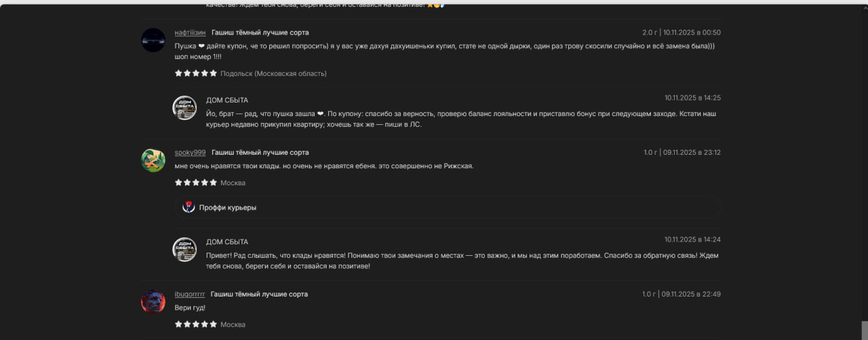Viewport: 868px width, 340px height.
Task: Click the five-star rating beside Подольск
Action: point(195,73)
